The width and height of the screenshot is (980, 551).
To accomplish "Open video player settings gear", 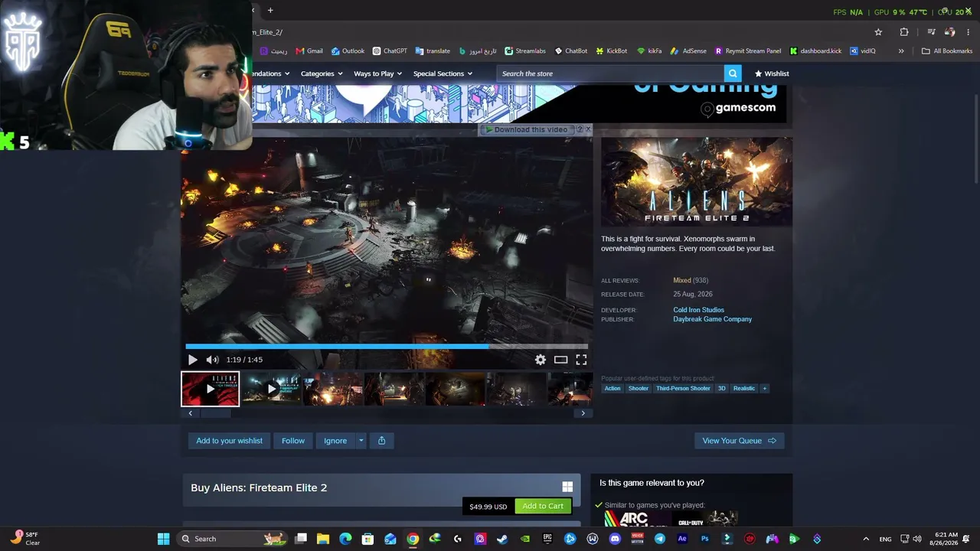I will [x=541, y=360].
